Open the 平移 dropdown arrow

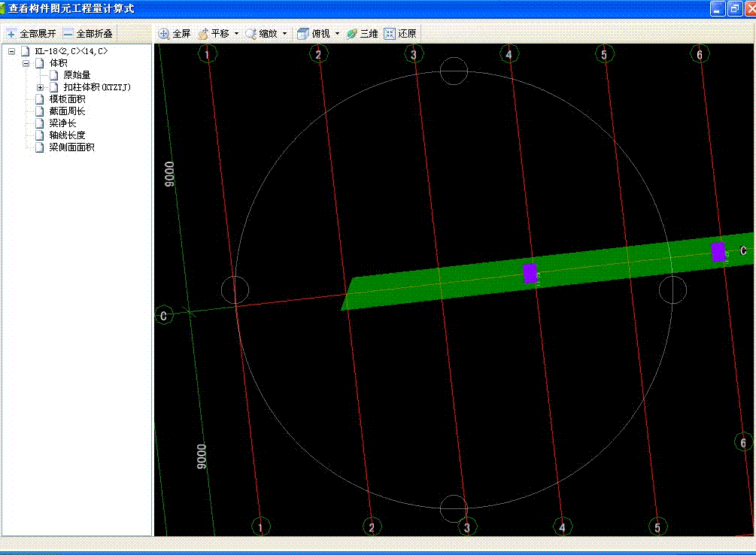click(236, 34)
